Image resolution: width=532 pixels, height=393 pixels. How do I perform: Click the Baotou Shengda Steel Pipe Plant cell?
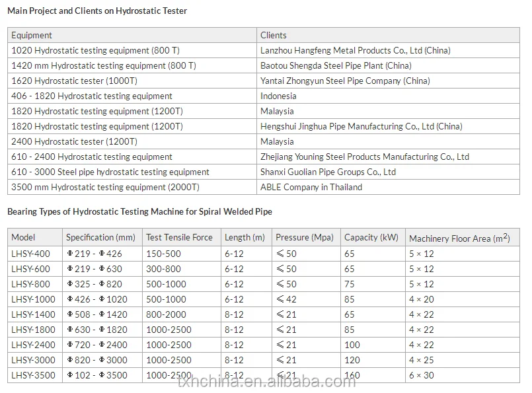[x=336, y=65]
